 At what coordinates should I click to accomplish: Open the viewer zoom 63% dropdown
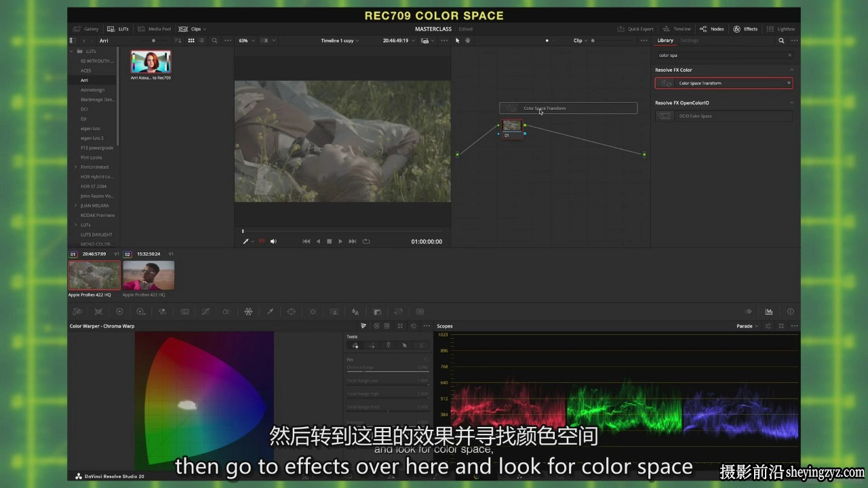246,41
